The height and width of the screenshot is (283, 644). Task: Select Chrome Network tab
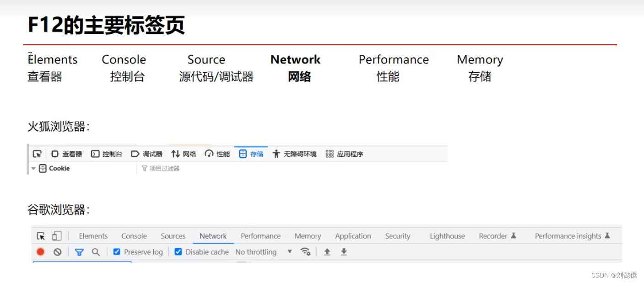(213, 236)
